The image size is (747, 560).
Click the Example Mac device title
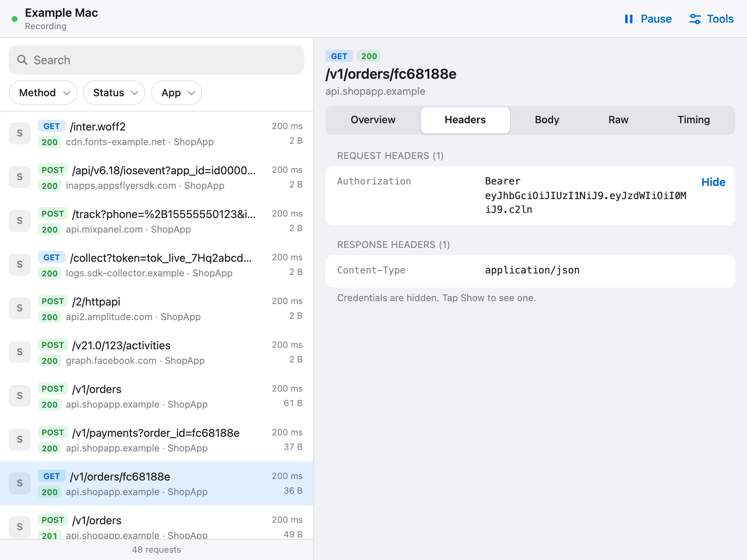point(61,13)
